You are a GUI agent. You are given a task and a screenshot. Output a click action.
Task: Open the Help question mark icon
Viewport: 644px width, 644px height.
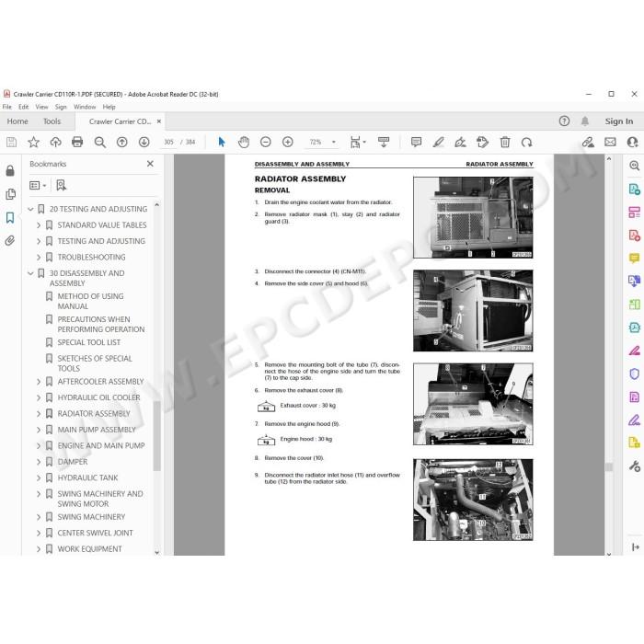(564, 121)
